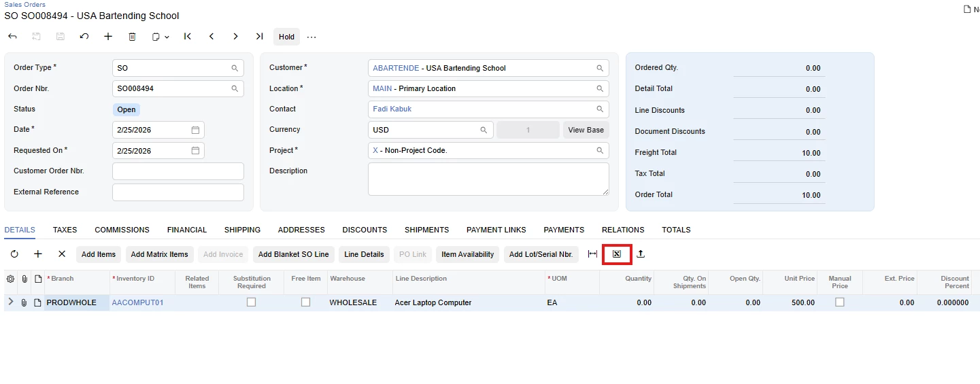Switch to the DISCOUNTS tab

365,230
